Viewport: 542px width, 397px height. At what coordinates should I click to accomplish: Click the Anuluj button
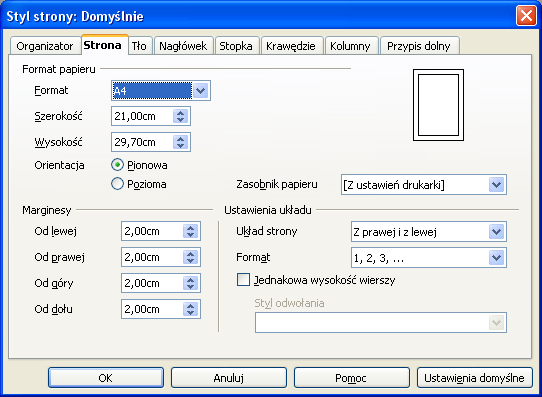pos(229,378)
